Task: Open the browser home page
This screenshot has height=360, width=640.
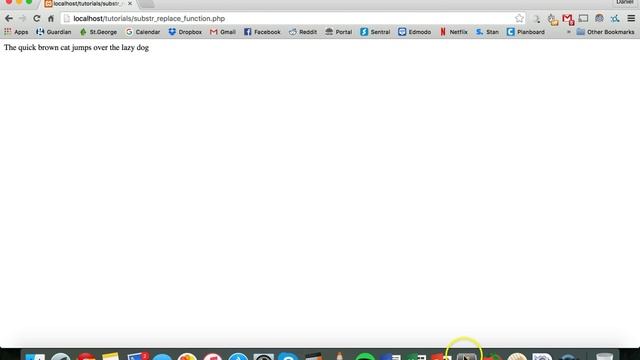Action: (51, 18)
